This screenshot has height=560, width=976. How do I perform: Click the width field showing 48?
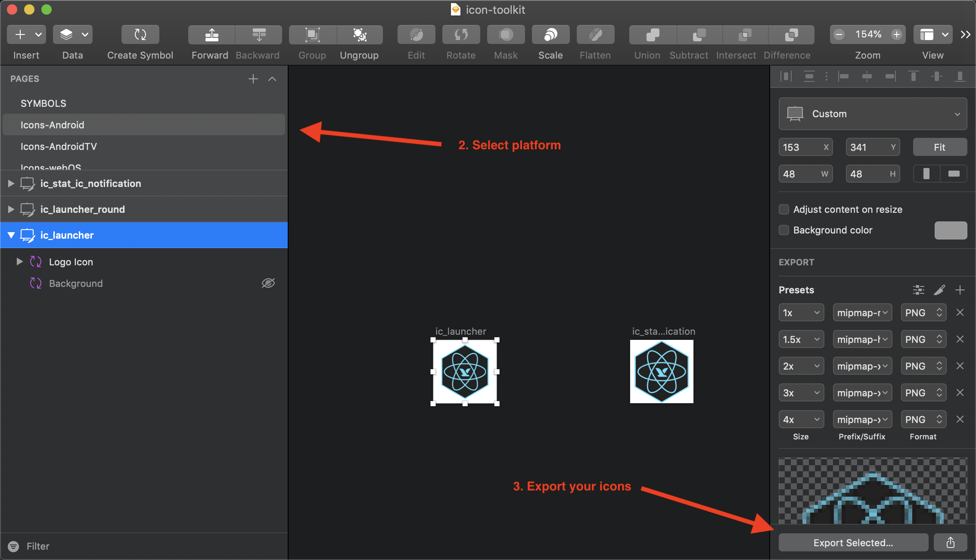pos(805,174)
